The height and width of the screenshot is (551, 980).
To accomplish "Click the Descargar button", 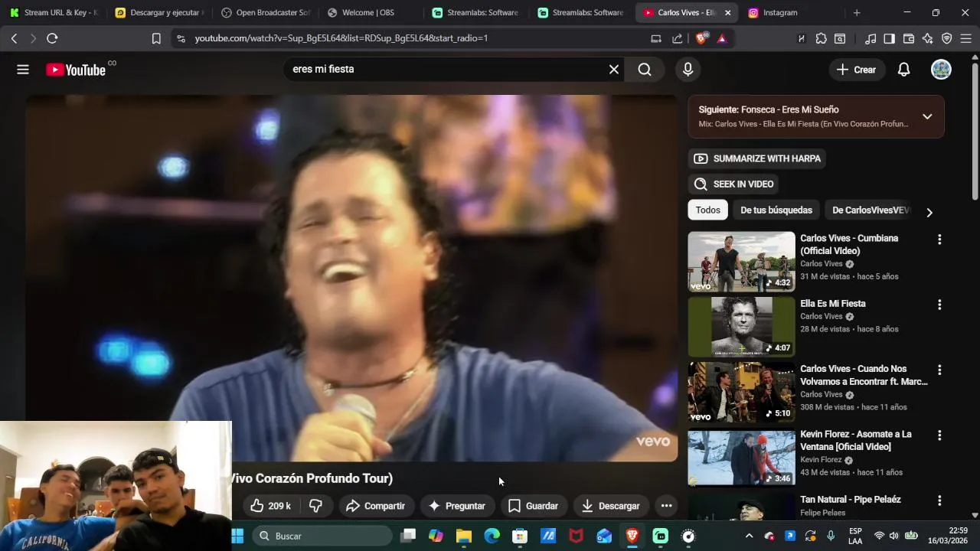I will coord(611,506).
